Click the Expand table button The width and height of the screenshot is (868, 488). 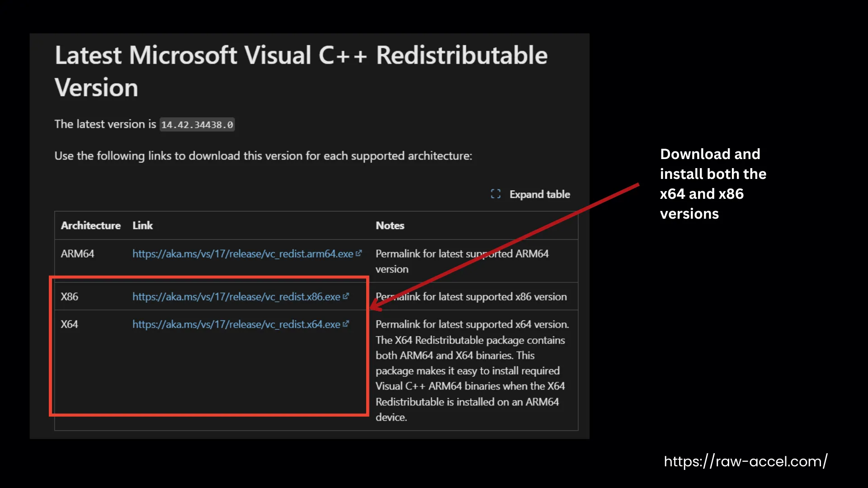pos(530,194)
